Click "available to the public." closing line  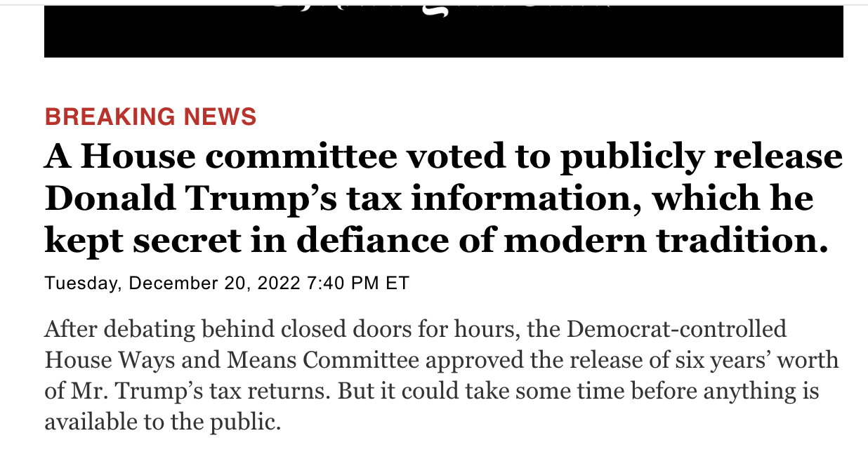pyautogui.click(x=162, y=422)
